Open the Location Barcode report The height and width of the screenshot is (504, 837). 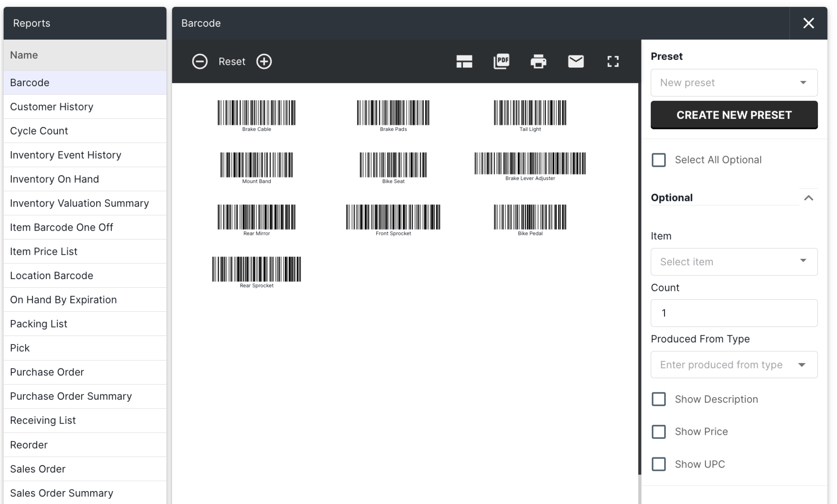click(85, 275)
